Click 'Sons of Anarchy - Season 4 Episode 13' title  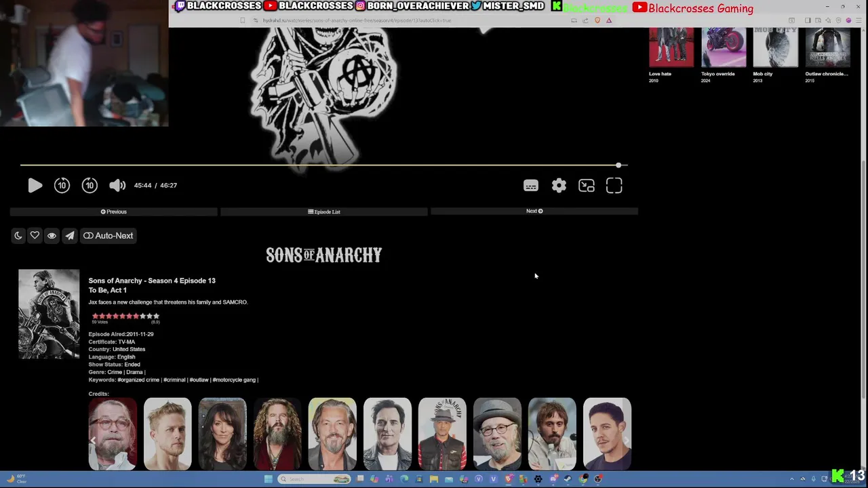[152, 281]
